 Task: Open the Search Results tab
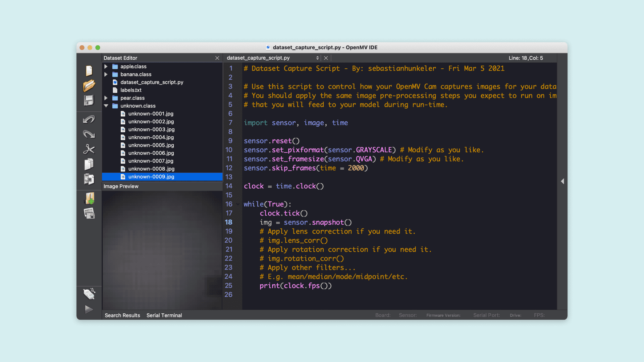click(122, 315)
